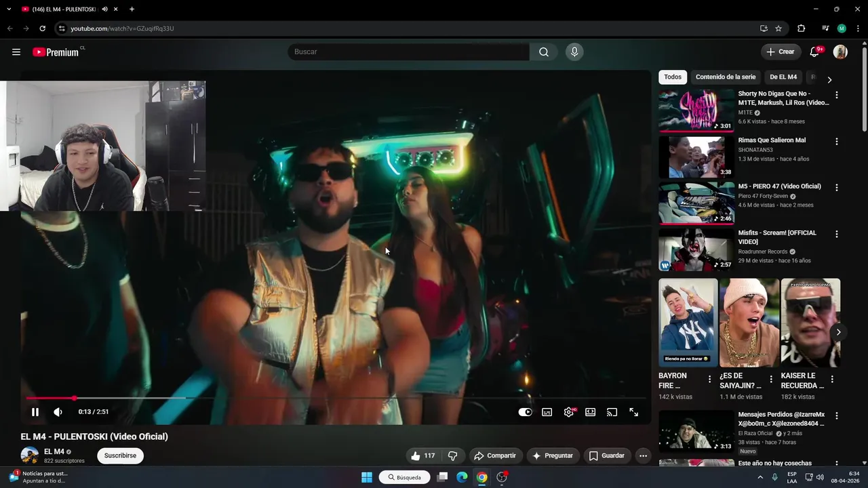Select the Todos filter chip
The image size is (868, 488).
point(673,77)
